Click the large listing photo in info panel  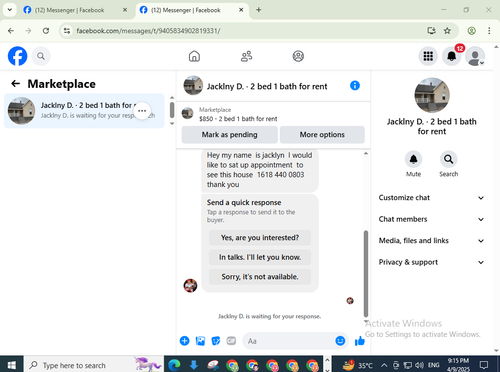click(432, 95)
